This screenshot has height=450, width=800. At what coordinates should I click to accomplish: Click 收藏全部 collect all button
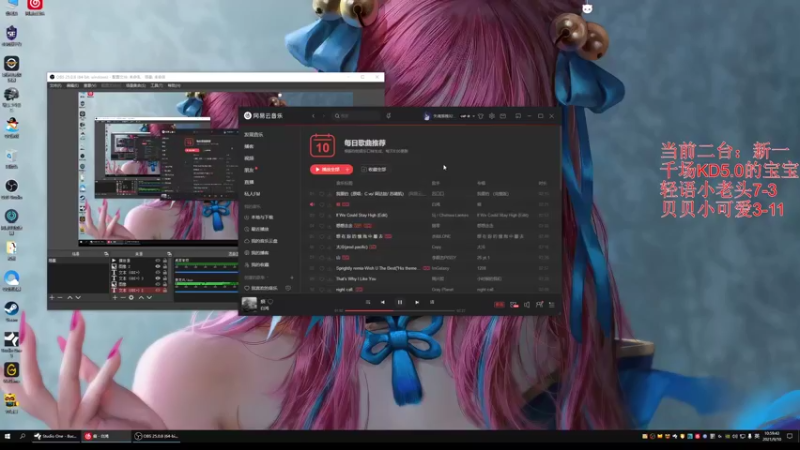coord(374,169)
